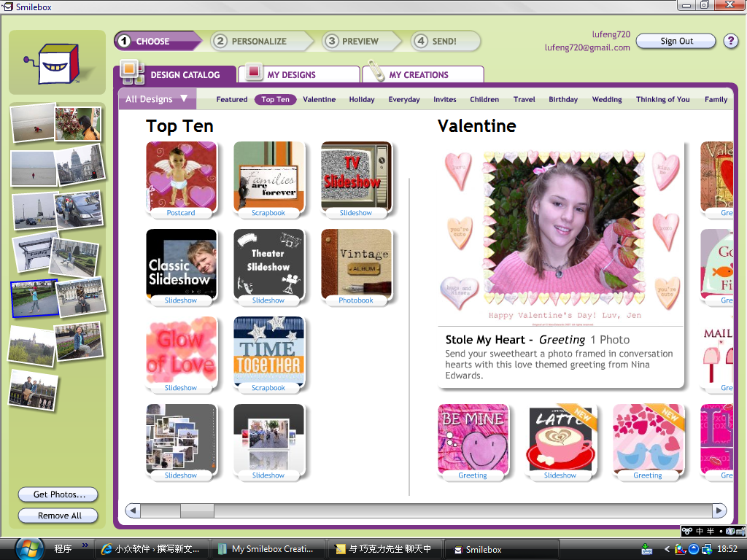
Task: Browse the Travel category
Action: tap(524, 99)
